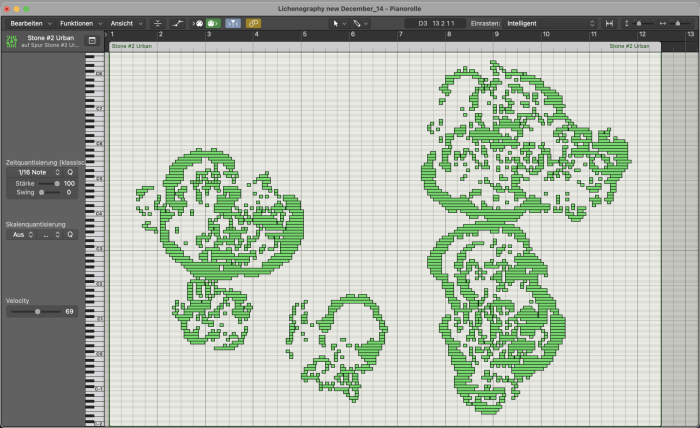This screenshot has height=428, width=700.
Task: Click the region inspector window icon
Action: tap(92, 41)
